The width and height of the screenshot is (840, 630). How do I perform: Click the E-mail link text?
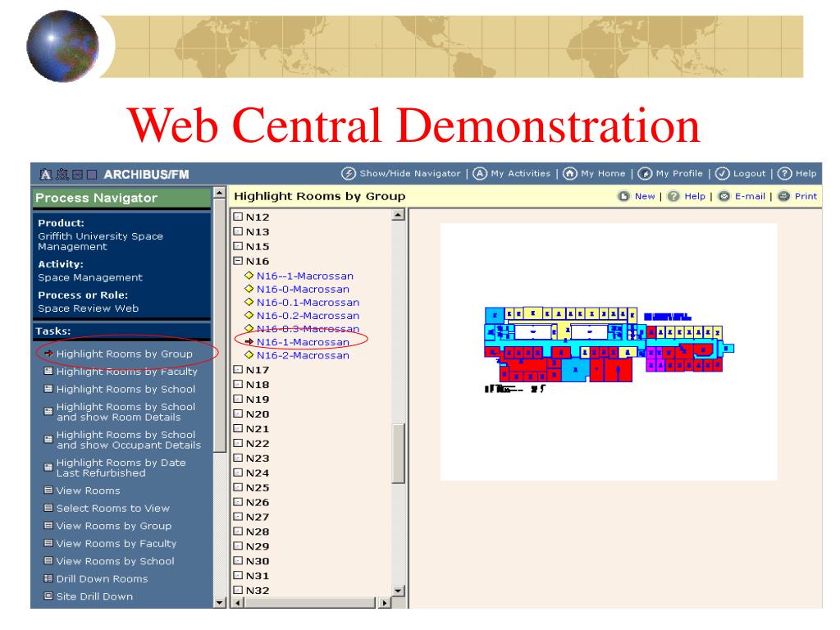(750, 196)
